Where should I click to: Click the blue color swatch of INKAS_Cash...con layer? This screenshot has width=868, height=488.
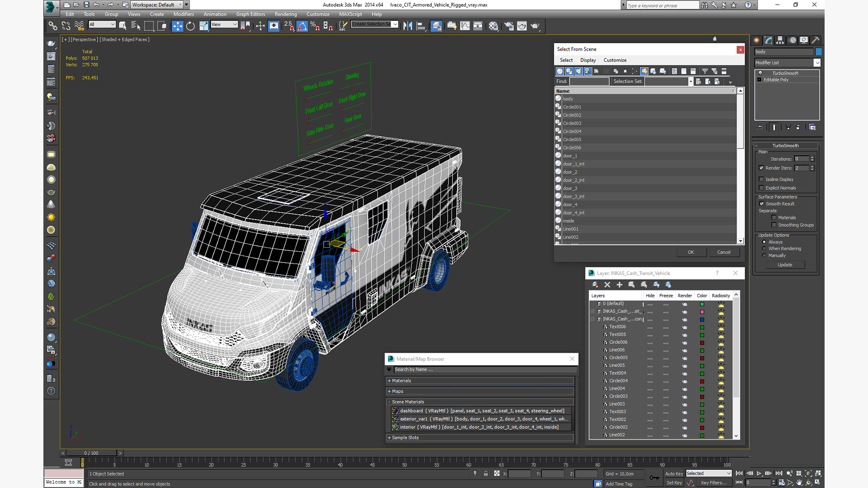tap(702, 319)
